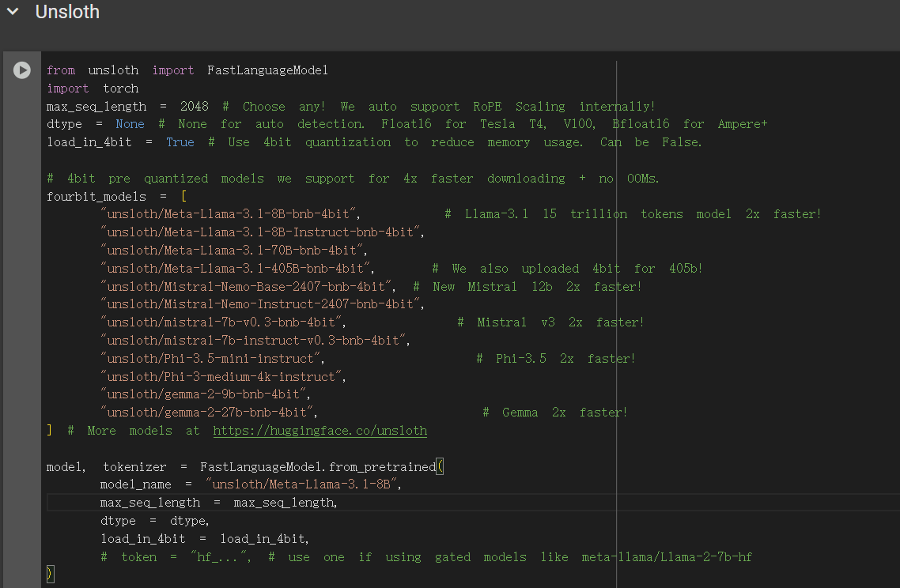Click the from_pretrained method call

click(x=382, y=467)
